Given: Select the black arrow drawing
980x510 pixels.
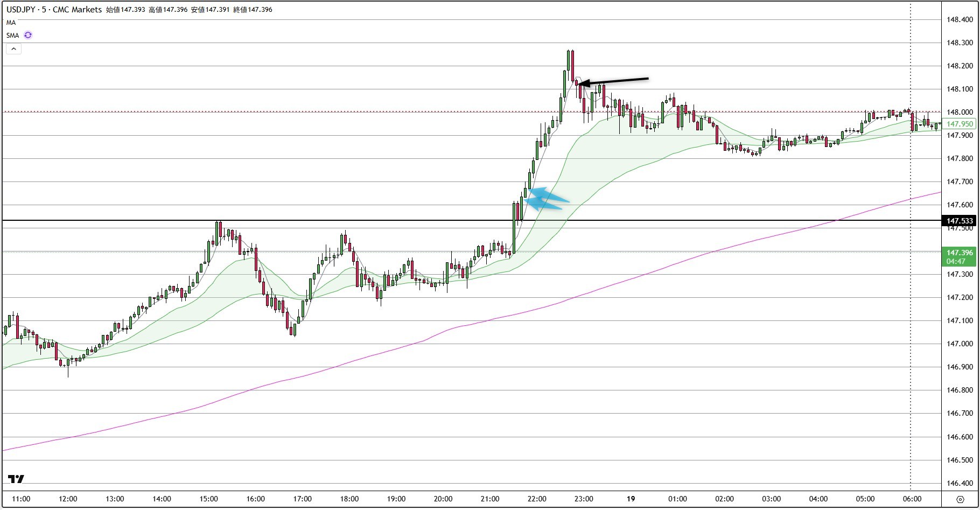Looking at the screenshot, I should (614, 81).
